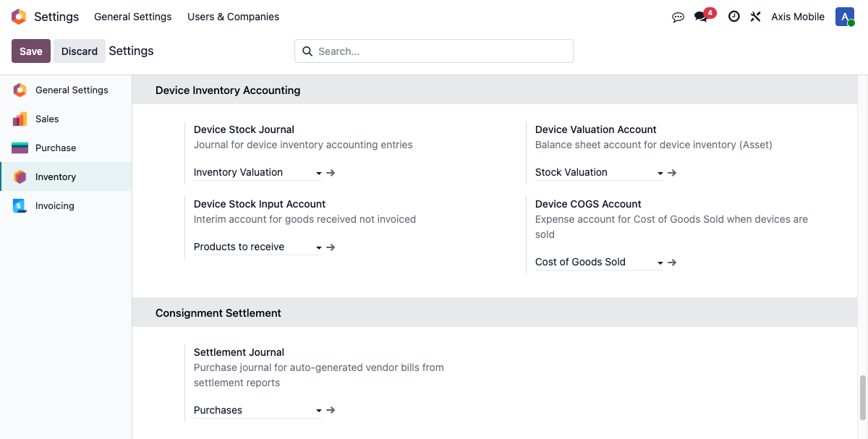Save the current settings
The height and width of the screenshot is (439, 868).
coord(30,51)
